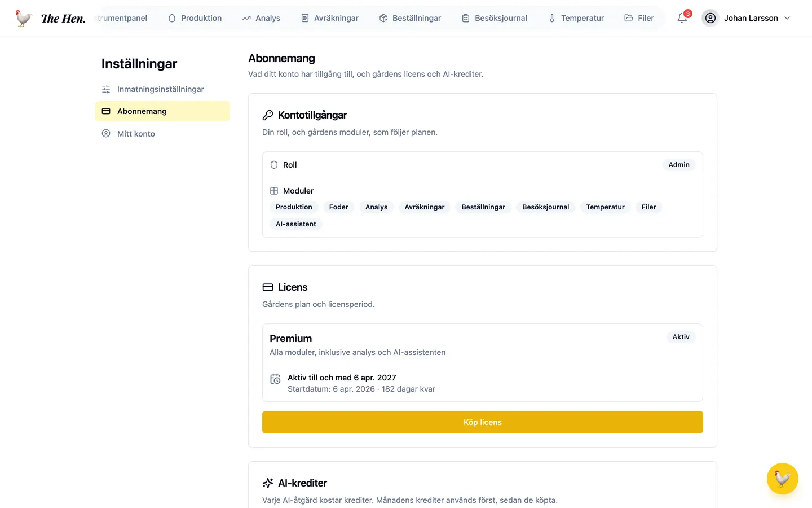Click the hen logo icon
This screenshot has height=508, width=812.
(x=23, y=18)
